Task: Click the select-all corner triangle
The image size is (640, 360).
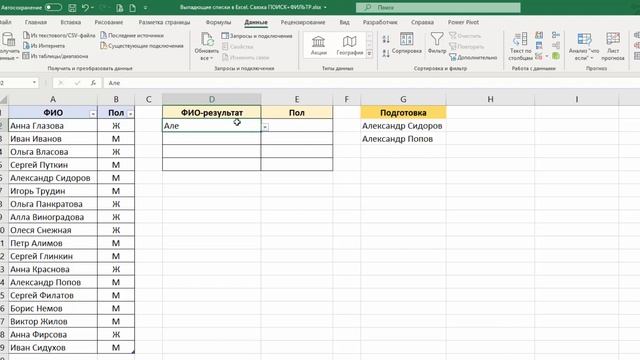Action: pyautogui.click(x=4, y=99)
